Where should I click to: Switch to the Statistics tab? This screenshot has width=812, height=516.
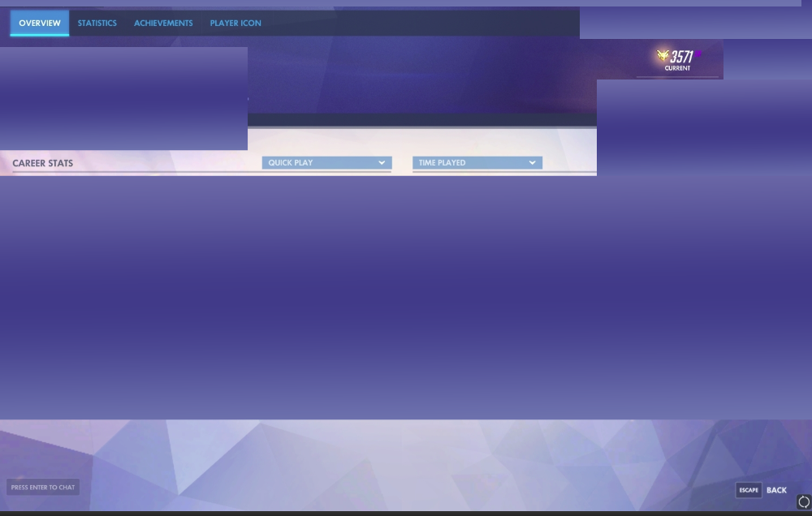97,24
